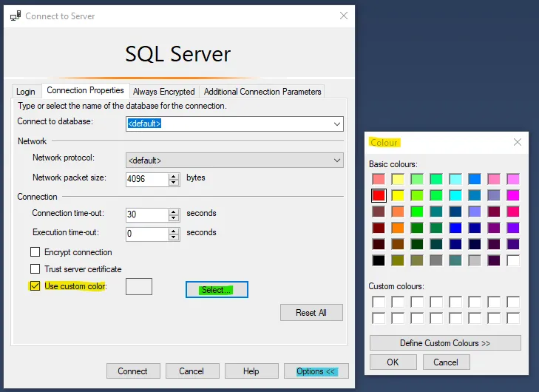This screenshot has width=539, height=392.
Task: Pick the selected red basic colour
Action: [379, 196]
